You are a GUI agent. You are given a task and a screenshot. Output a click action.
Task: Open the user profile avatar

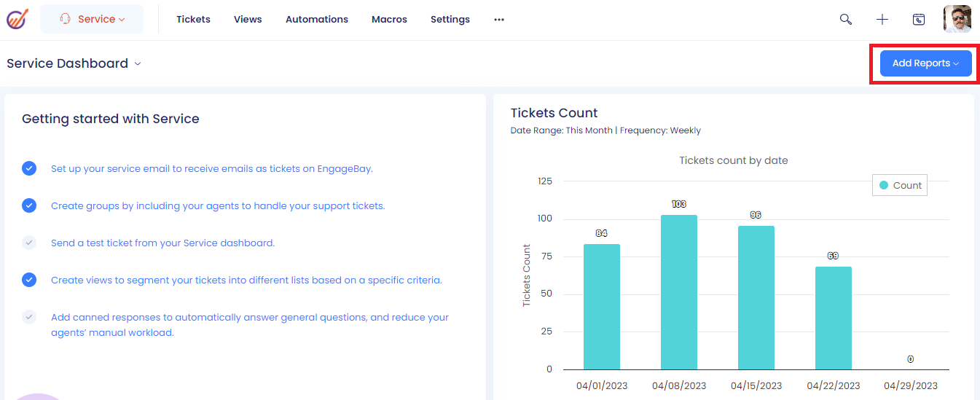[957, 19]
